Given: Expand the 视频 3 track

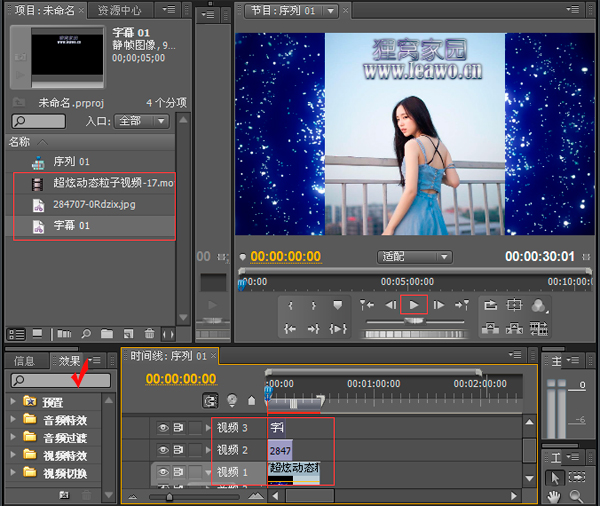Looking at the screenshot, I should [208, 428].
